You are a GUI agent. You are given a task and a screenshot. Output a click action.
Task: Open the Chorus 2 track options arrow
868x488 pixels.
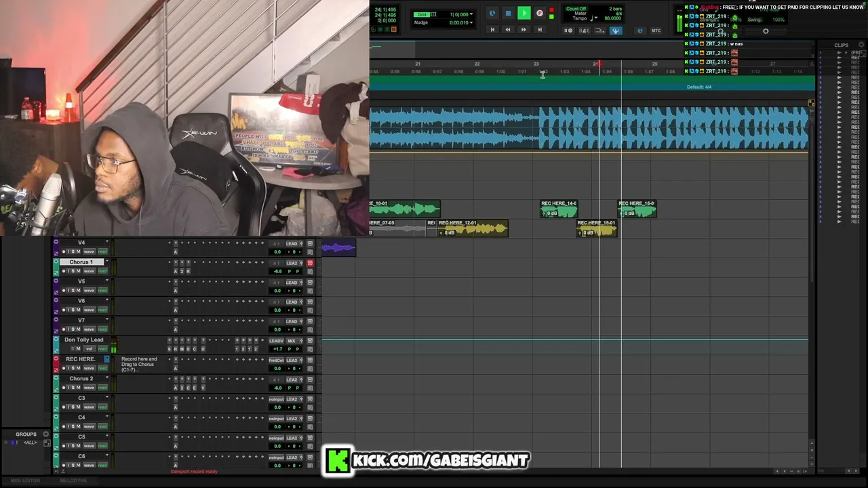[106, 379]
